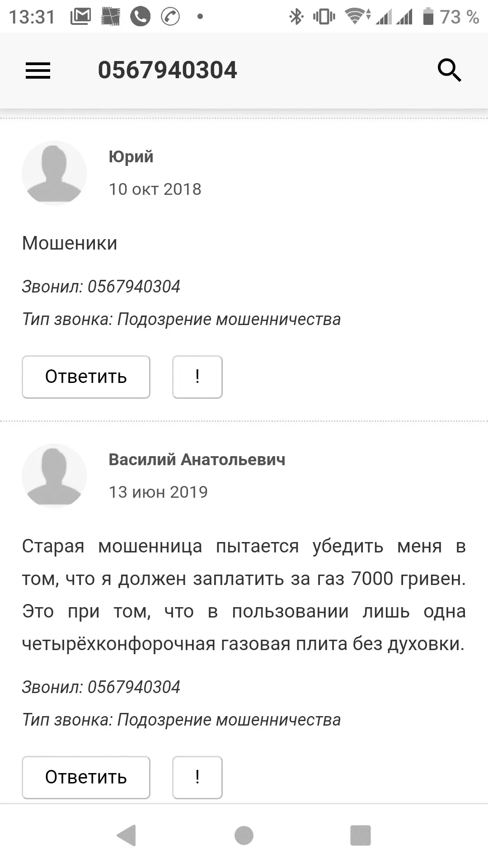Viewport: 488px width, 868px height.
Task: Open the commenter name Василий Анатольевич
Action: pos(197,460)
